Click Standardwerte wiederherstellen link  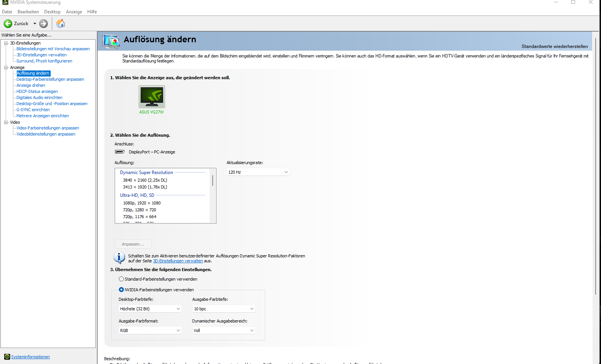(x=555, y=46)
